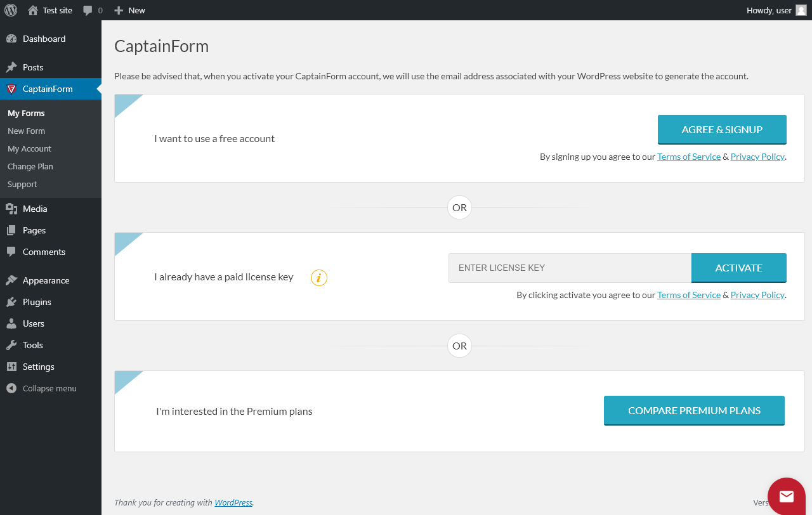Open Terms of Service link under signup
Image resolution: width=812 pixels, height=515 pixels.
[x=689, y=157]
